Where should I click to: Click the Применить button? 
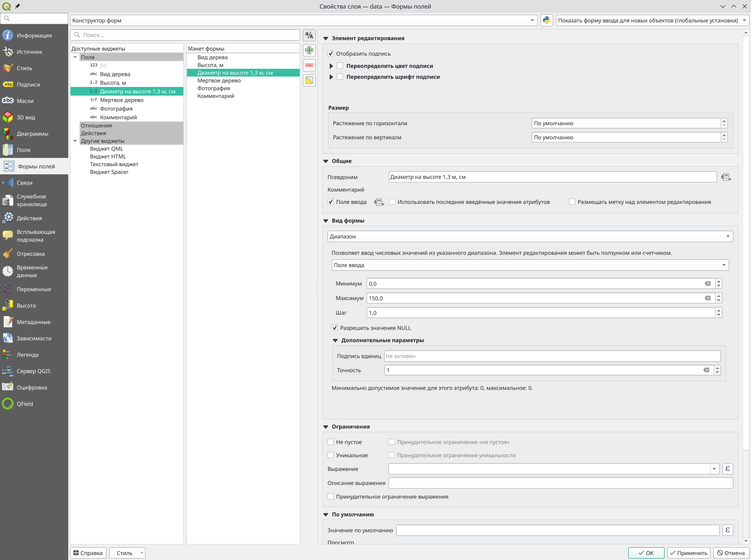(x=689, y=553)
